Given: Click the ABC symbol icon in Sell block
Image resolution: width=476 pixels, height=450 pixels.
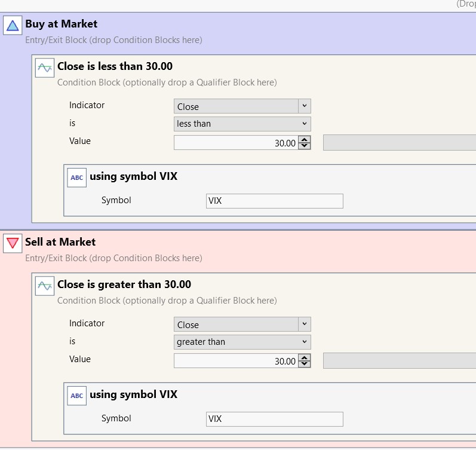Looking at the screenshot, I should [77, 396].
